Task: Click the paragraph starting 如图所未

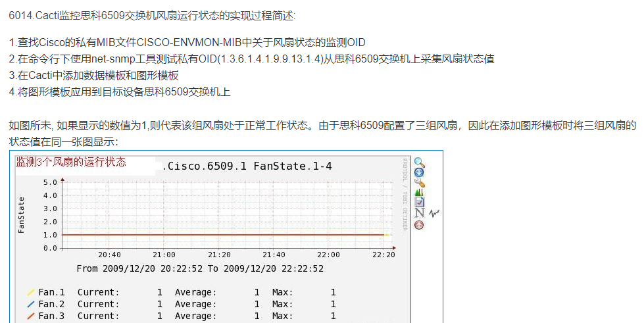Action: click(x=322, y=134)
